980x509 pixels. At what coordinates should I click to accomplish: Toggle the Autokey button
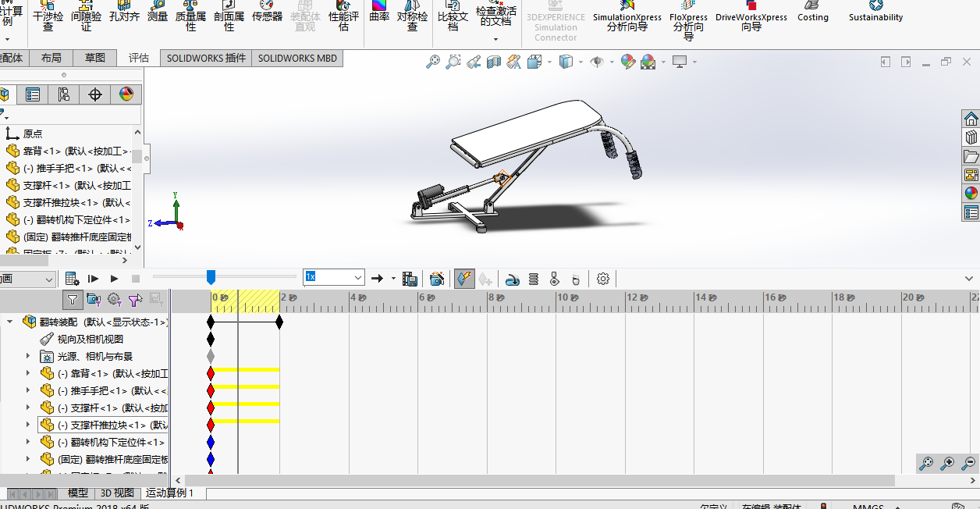point(465,279)
